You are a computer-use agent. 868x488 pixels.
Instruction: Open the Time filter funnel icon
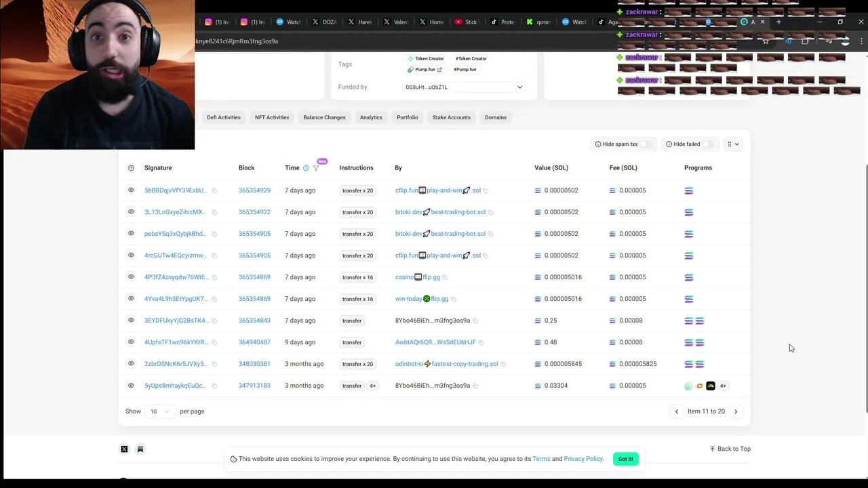(316, 168)
